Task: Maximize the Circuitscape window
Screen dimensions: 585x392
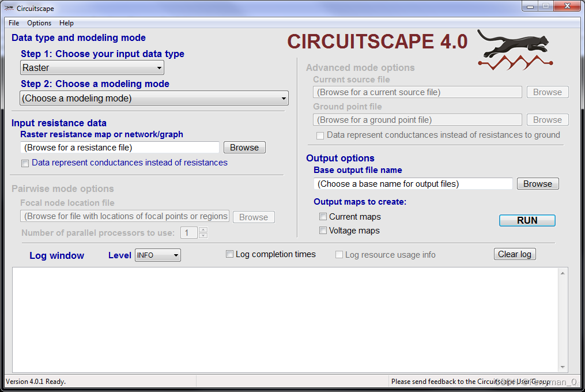Action: pos(546,6)
